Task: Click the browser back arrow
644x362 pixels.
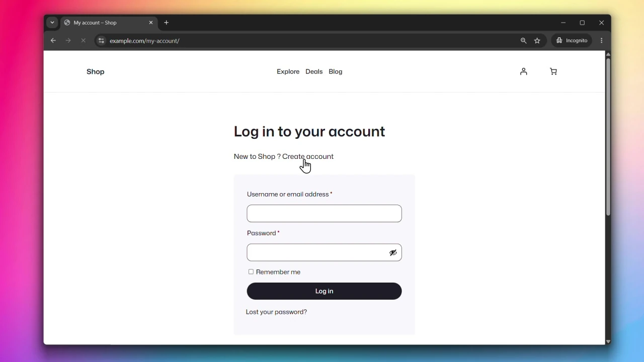Action: tap(53, 41)
